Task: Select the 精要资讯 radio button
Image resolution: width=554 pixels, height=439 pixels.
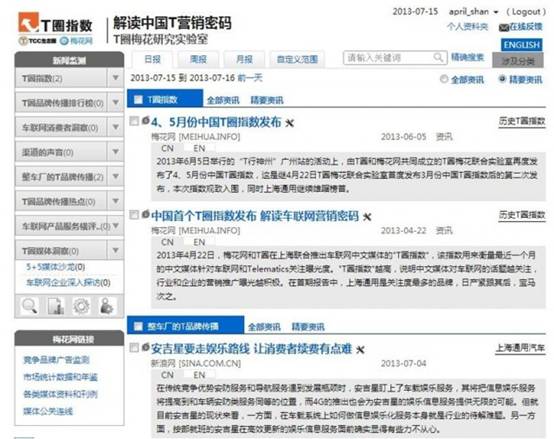Action: click(502, 79)
